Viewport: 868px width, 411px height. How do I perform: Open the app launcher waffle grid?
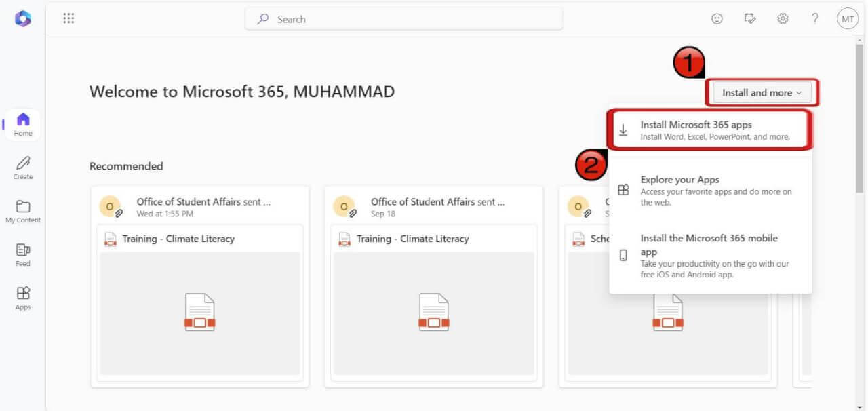pos(68,19)
